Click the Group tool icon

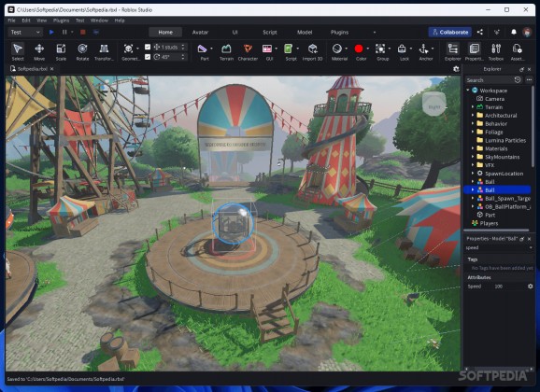click(380, 49)
